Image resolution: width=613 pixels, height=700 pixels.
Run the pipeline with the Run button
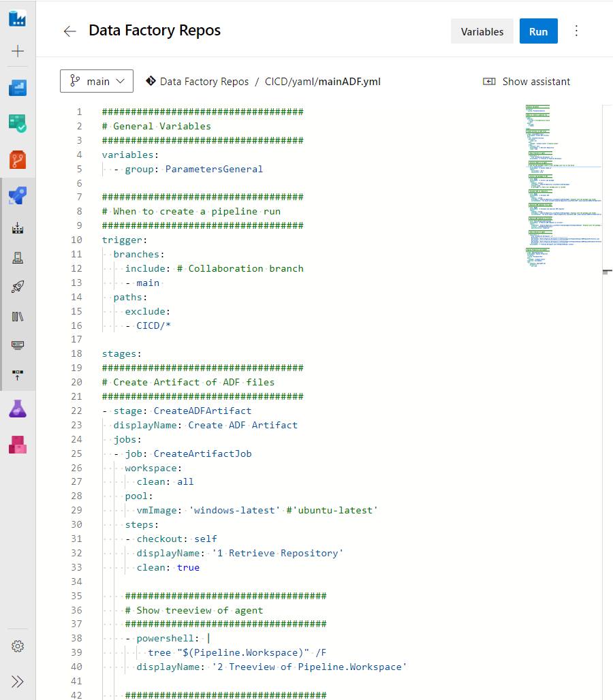point(538,31)
